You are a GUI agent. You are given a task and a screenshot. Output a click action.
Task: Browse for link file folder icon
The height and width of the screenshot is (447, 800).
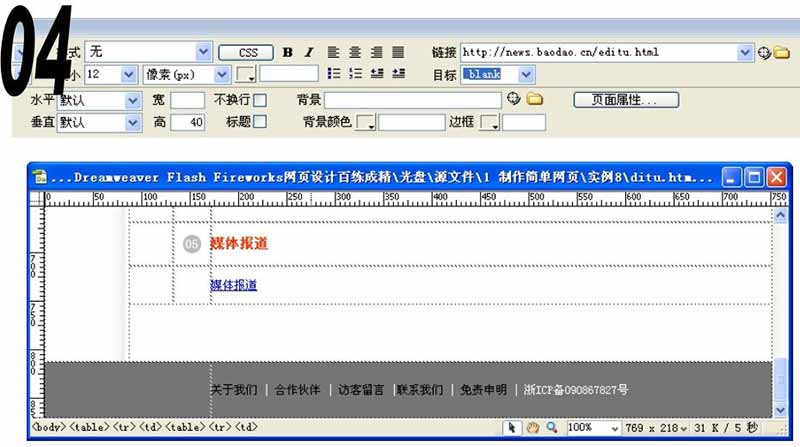(782, 53)
